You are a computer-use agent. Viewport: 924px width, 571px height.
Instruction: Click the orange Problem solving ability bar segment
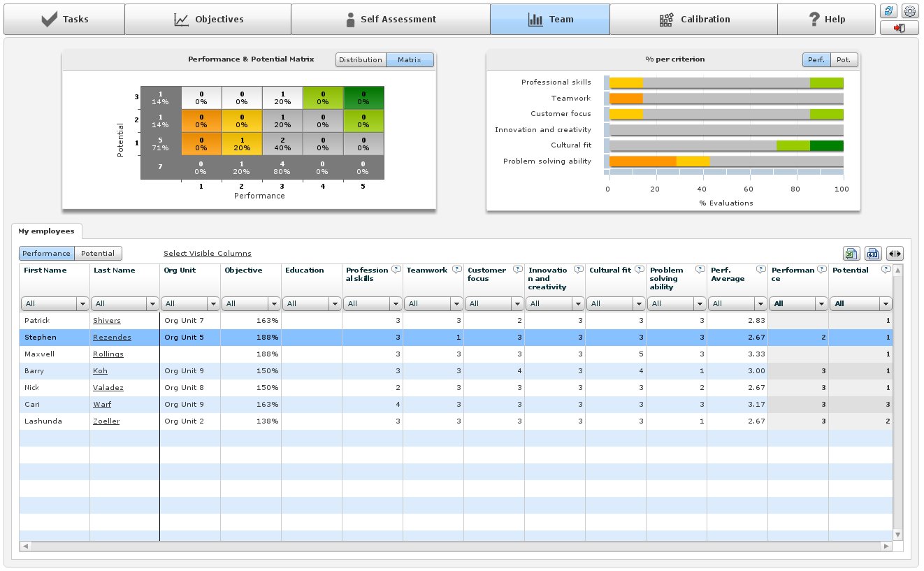pyautogui.click(x=643, y=161)
